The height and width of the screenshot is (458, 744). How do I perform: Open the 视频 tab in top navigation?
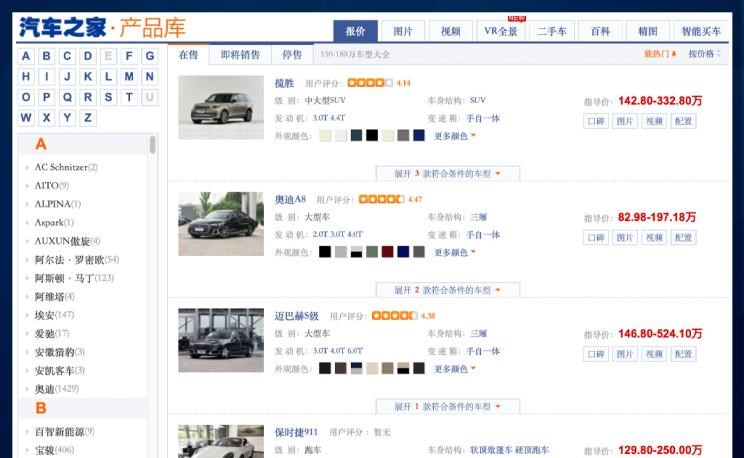coord(450,31)
